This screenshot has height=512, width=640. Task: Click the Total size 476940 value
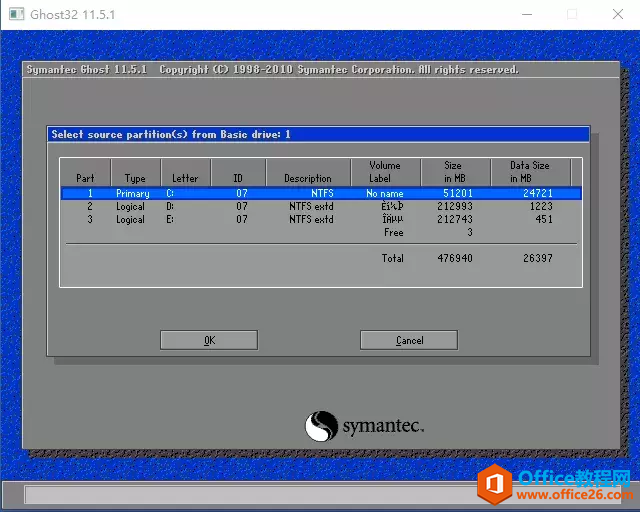click(455, 258)
